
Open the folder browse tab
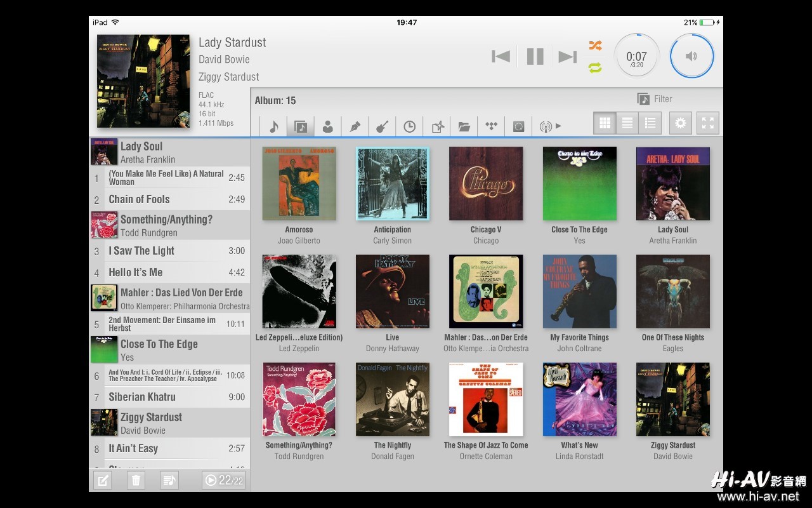(x=464, y=126)
